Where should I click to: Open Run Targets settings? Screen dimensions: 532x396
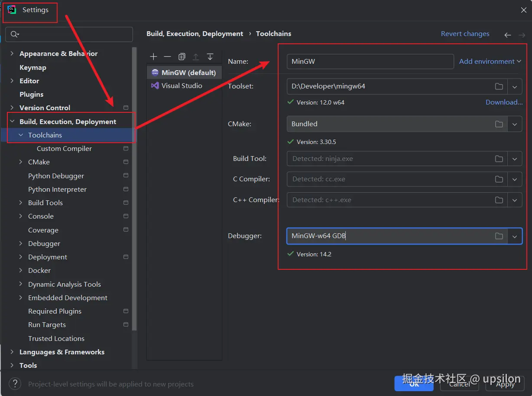pos(47,324)
